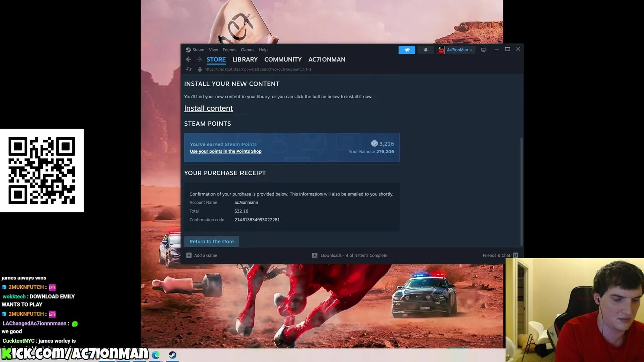Open the AC7IONMAN profile tab
The width and height of the screenshot is (644, 362).
(x=327, y=59)
